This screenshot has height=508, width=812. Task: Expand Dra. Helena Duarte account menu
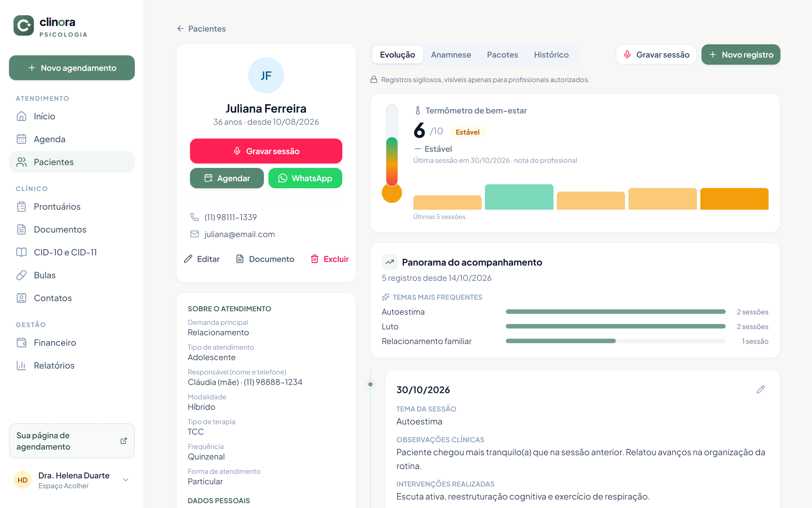point(126,480)
